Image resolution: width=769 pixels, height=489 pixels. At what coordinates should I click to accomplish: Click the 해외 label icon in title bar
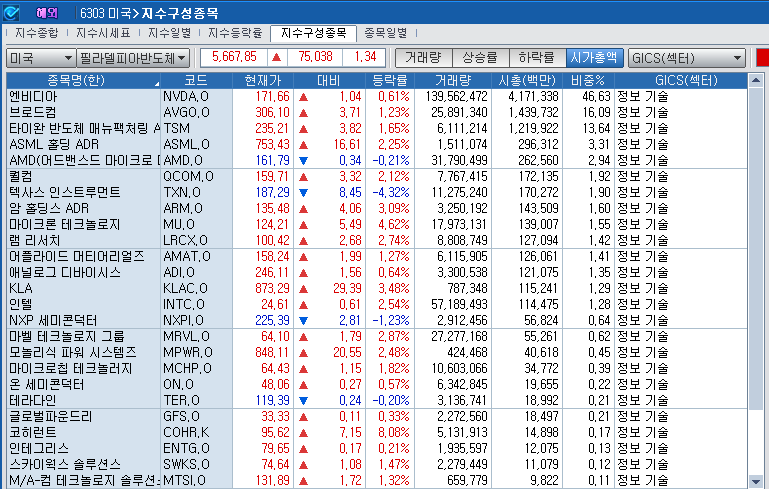(x=47, y=13)
